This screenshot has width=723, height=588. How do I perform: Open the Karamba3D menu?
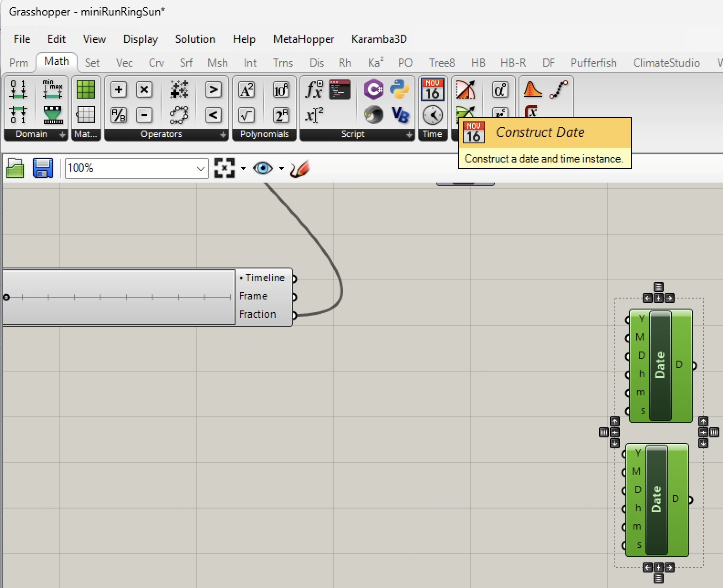[379, 39]
